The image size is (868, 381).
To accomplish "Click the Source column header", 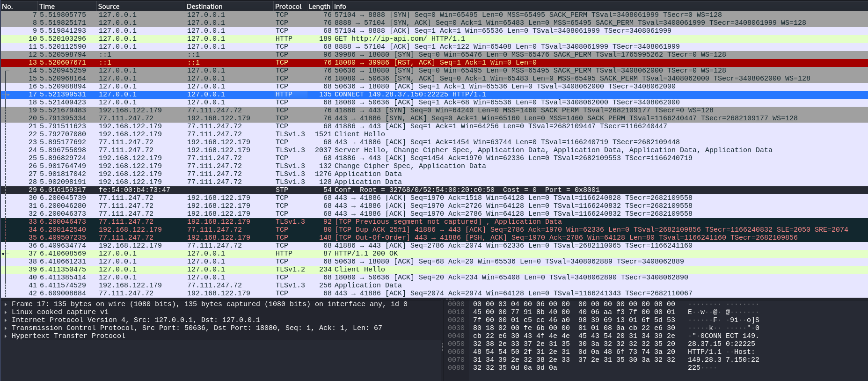I will point(109,7).
